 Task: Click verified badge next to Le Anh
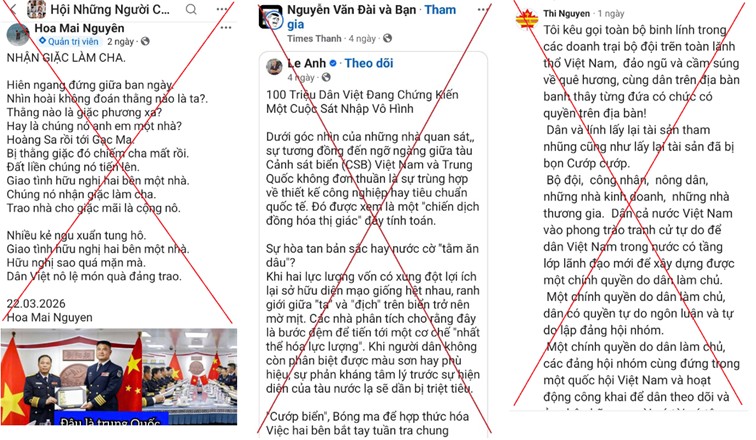coord(333,63)
